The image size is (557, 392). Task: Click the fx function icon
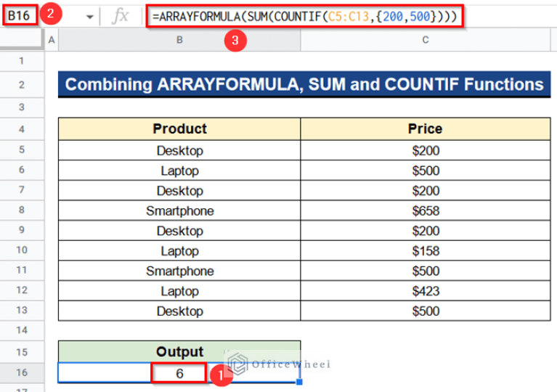[x=120, y=16]
